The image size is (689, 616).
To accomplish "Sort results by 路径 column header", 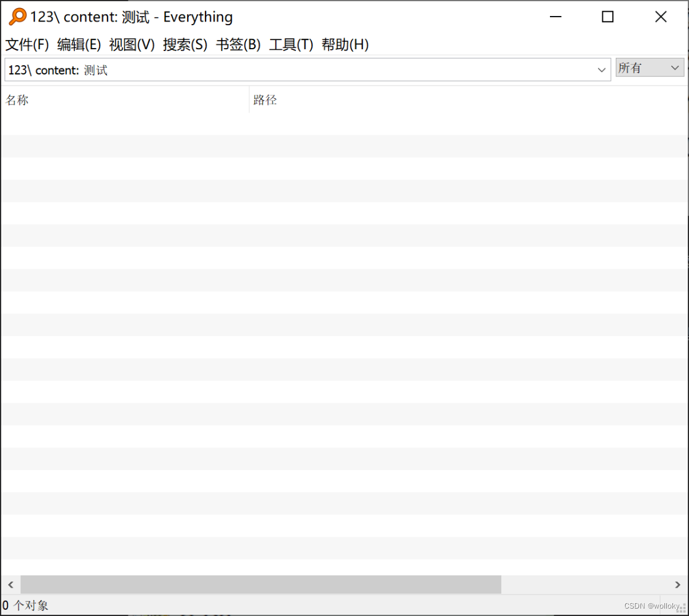I will [468, 100].
